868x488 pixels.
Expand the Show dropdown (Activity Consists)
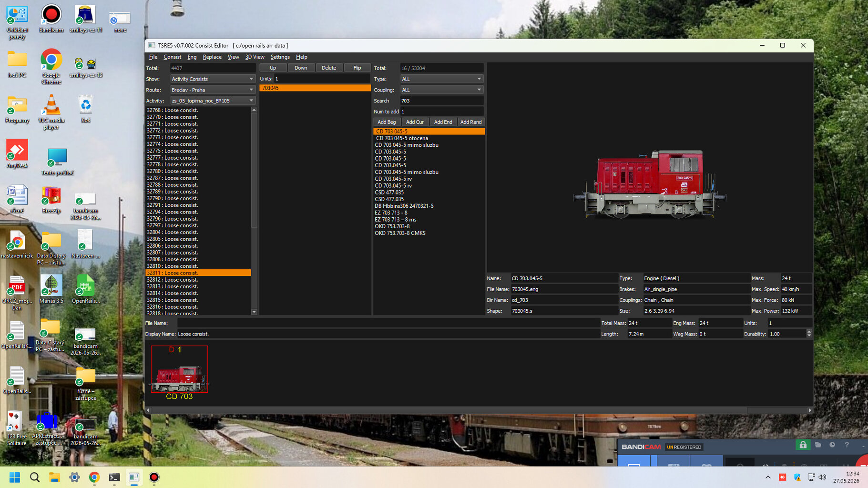coord(213,79)
